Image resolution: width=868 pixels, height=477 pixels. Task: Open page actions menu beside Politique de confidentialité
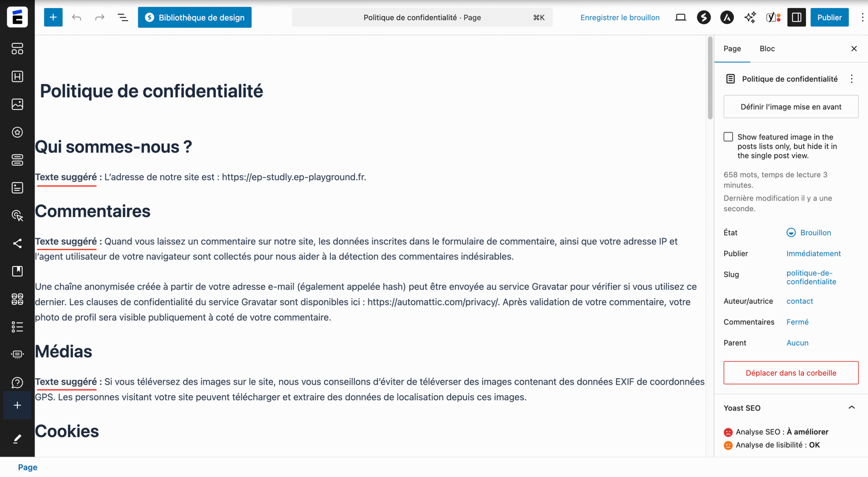coord(852,79)
